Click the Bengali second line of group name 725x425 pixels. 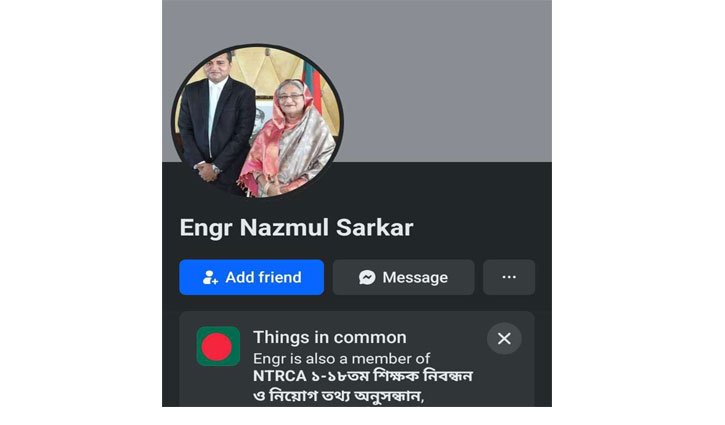click(x=338, y=396)
